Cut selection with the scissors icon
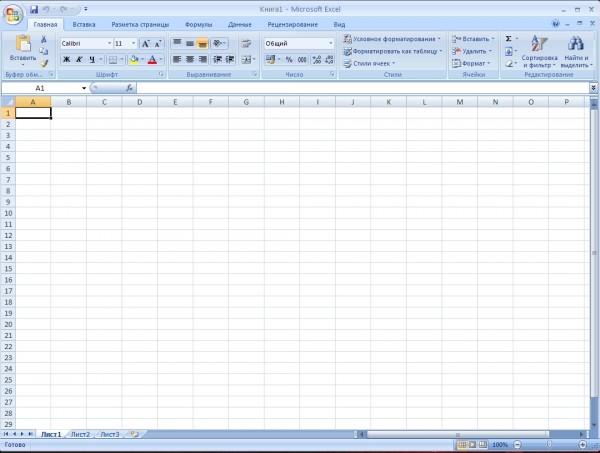The width and height of the screenshot is (600, 453). click(x=44, y=39)
